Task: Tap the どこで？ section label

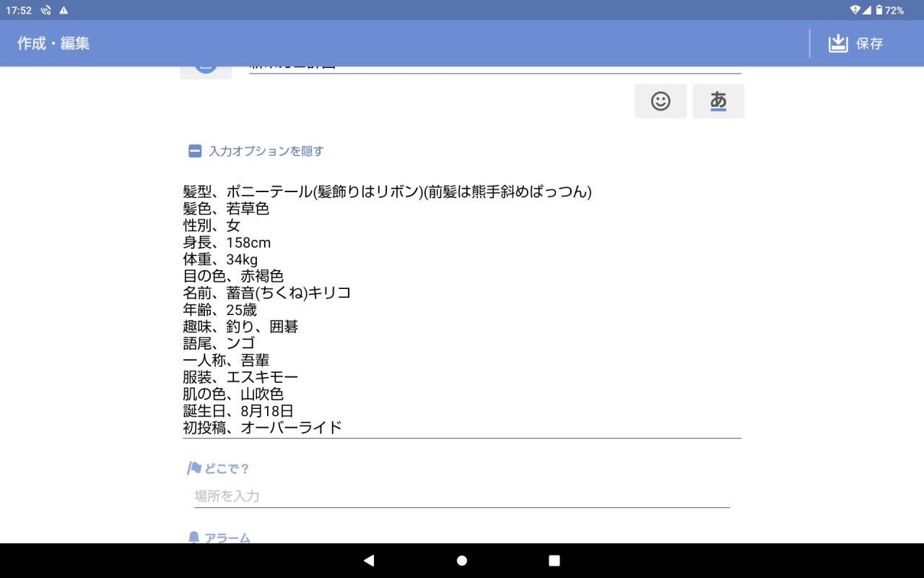Action: click(227, 468)
